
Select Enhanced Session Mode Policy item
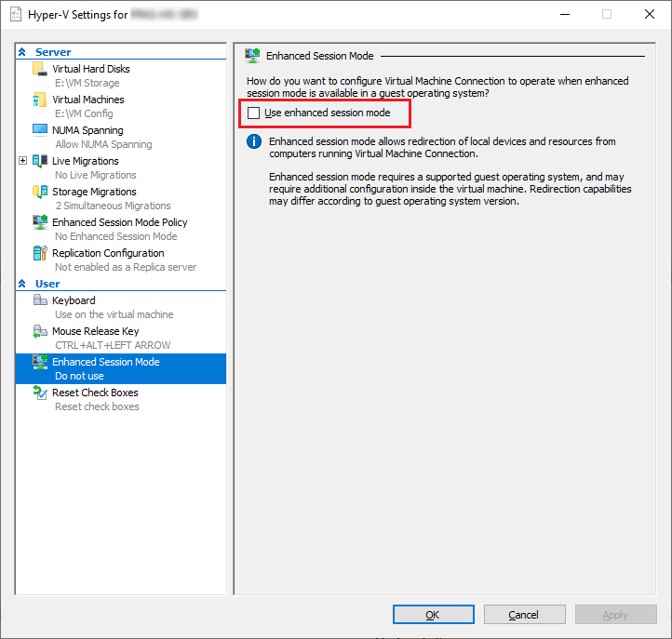(x=120, y=222)
